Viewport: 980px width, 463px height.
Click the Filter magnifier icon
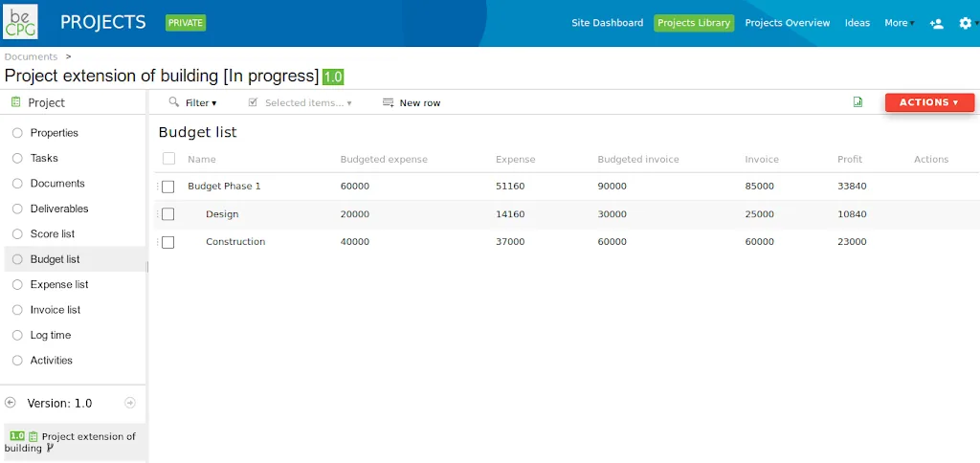click(174, 101)
